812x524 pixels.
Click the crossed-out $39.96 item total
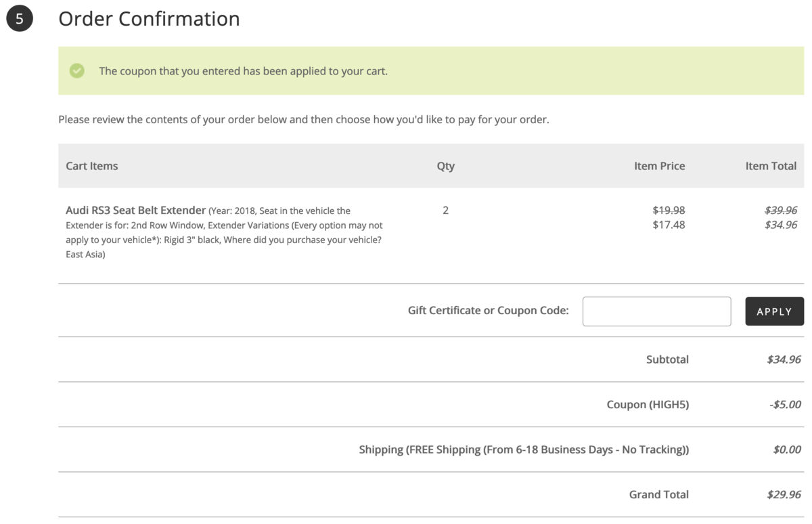tap(780, 211)
